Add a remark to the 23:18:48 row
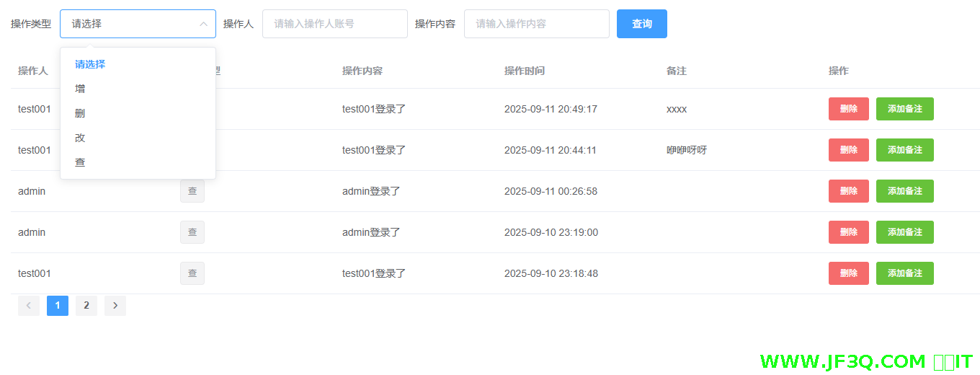 (904, 273)
